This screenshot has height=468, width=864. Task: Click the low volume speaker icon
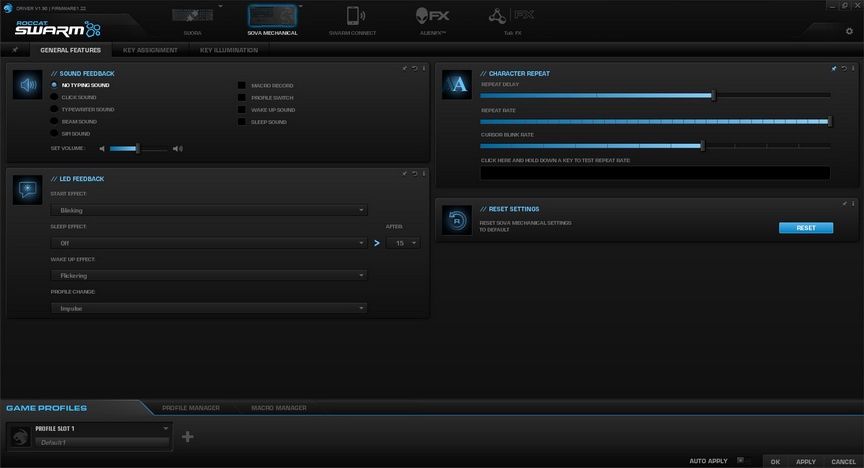point(102,148)
